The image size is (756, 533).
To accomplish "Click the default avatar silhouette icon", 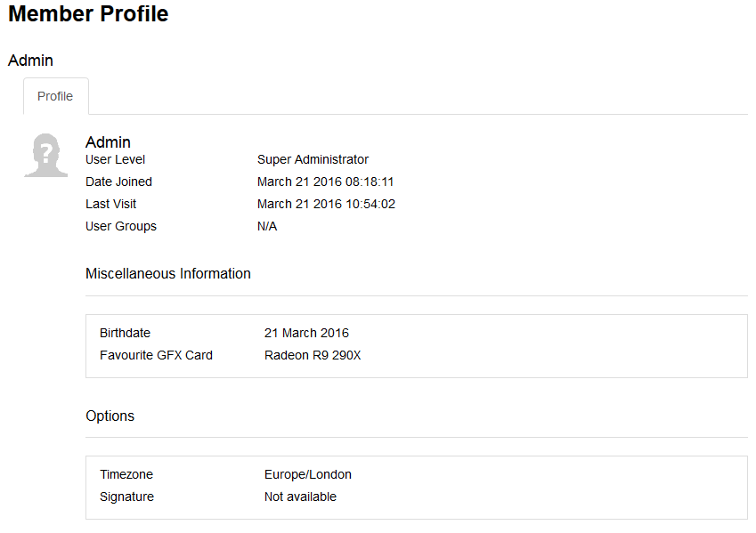I will (x=45, y=155).
